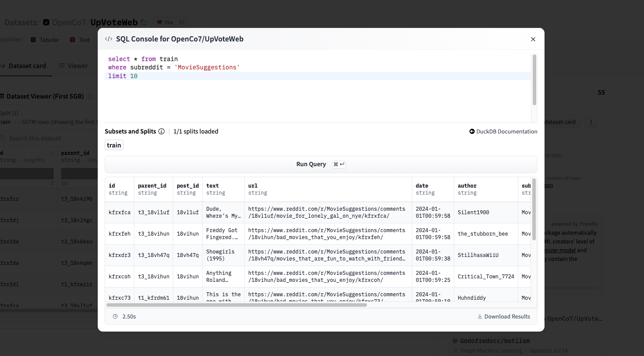The width and height of the screenshot is (644, 356).
Task: Click the like heart icon
Action: click(160, 22)
